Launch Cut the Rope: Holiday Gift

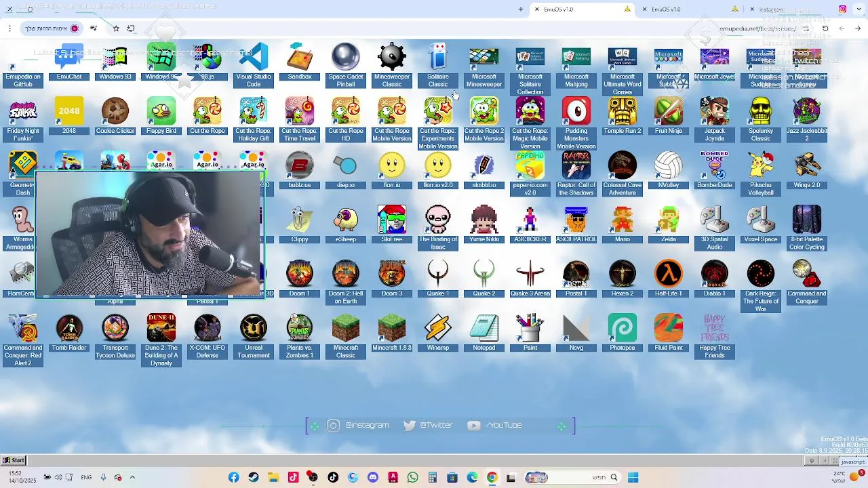[x=254, y=120]
